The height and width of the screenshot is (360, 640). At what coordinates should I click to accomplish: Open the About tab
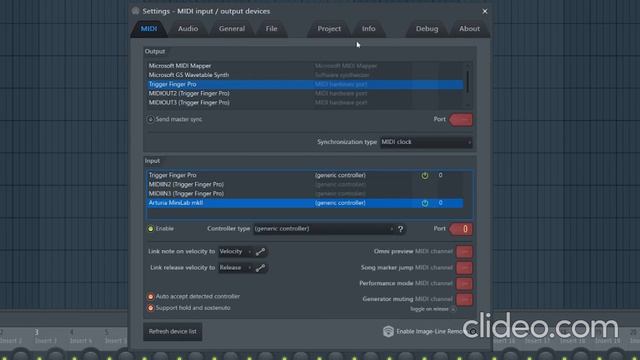pos(469,29)
